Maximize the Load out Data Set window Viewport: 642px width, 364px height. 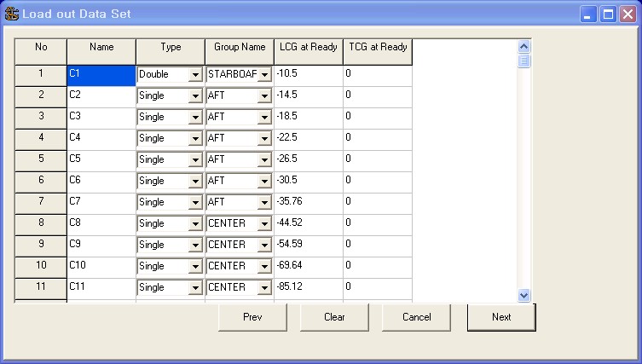click(x=609, y=14)
